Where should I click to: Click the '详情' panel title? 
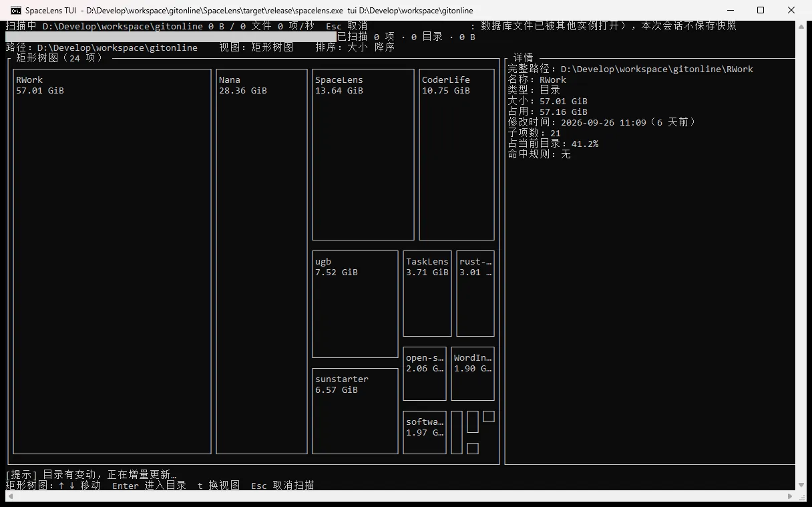coord(524,58)
